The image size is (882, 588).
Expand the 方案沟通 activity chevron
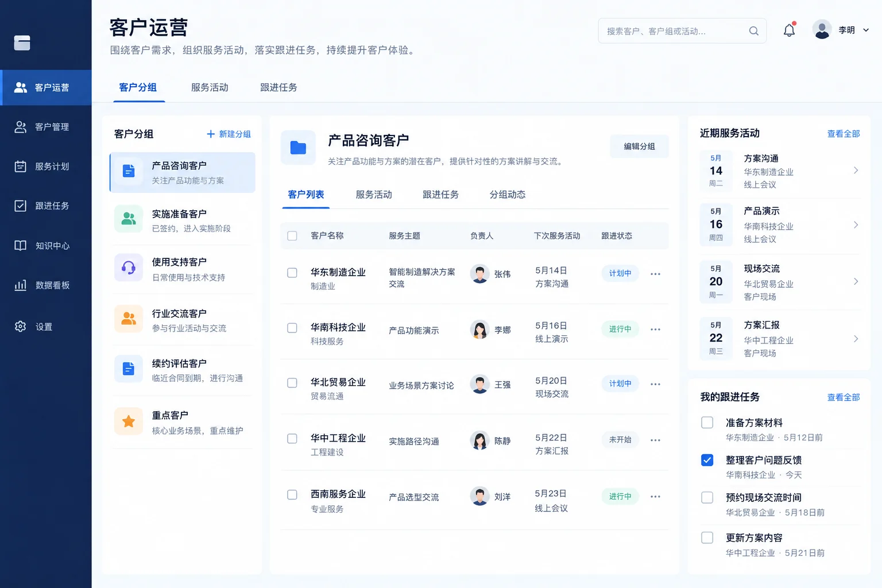856,171
